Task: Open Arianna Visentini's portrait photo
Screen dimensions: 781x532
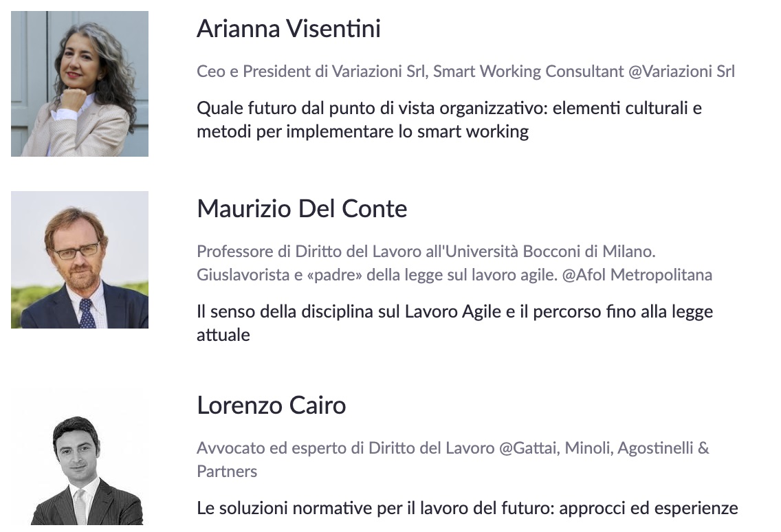Action: tap(80, 84)
